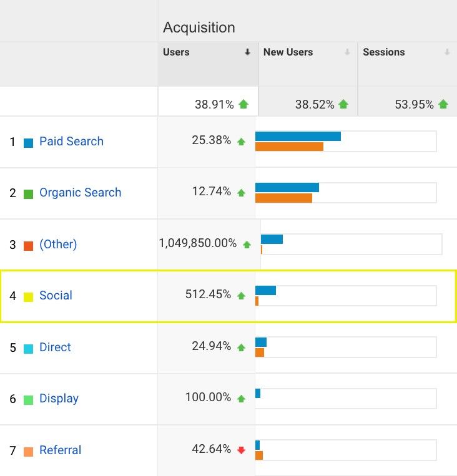Click green arrow next to 100.00% Display

[241, 399]
